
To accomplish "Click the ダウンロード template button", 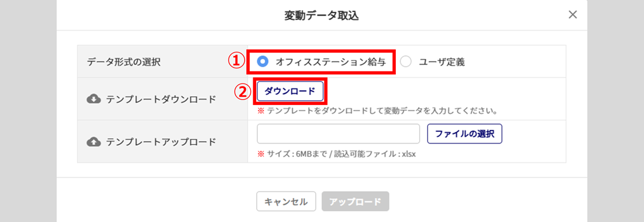I will pos(290,91).
